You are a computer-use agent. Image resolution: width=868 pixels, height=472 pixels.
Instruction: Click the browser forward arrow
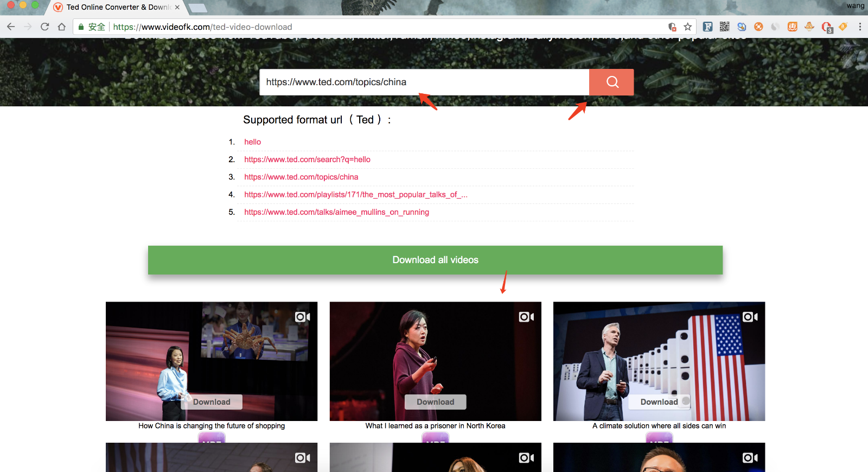tap(28, 27)
